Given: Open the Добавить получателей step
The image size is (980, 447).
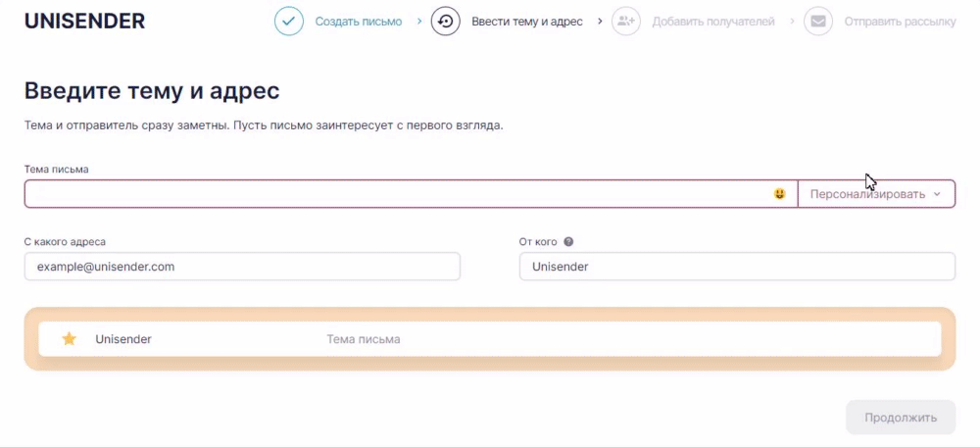Looking at the screenshot, I should tap(713, 22).
